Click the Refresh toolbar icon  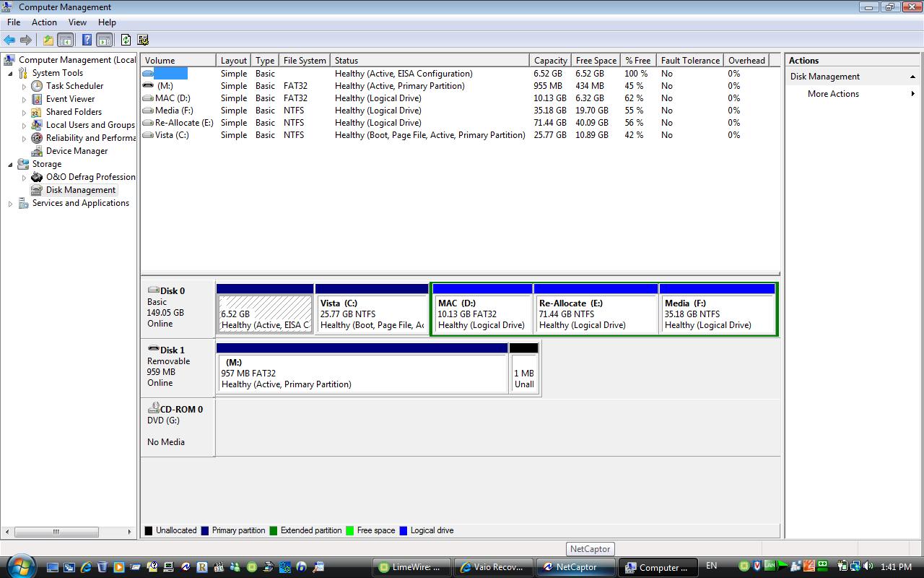click(126, 40)
